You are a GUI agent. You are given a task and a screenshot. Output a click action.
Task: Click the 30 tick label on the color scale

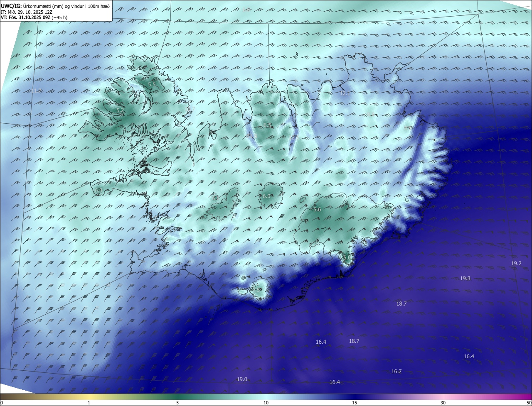(443, 403)
